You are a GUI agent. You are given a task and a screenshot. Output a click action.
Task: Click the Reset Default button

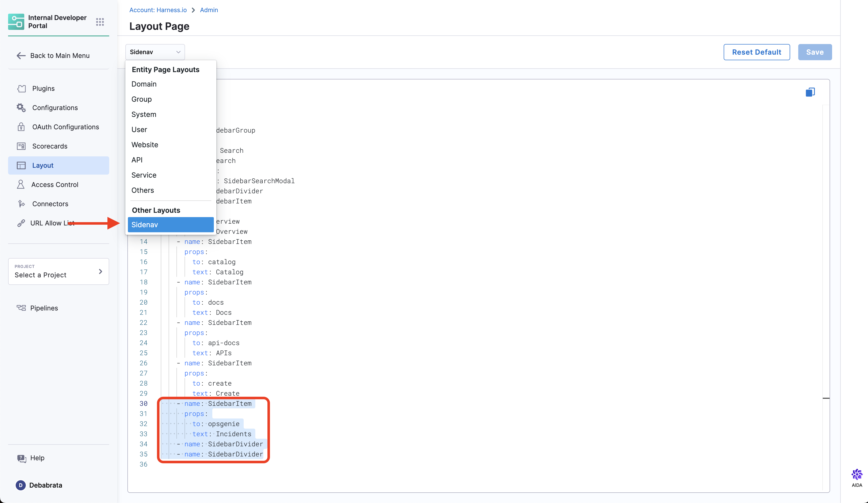click(x=756, y=52)
